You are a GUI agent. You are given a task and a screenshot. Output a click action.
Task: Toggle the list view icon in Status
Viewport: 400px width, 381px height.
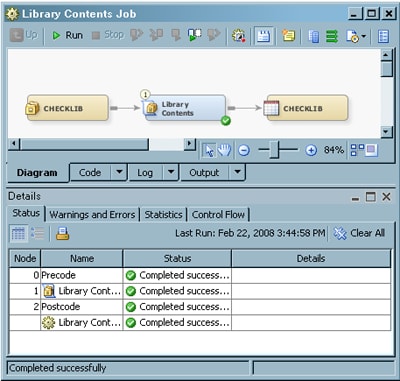coord(37,233)
